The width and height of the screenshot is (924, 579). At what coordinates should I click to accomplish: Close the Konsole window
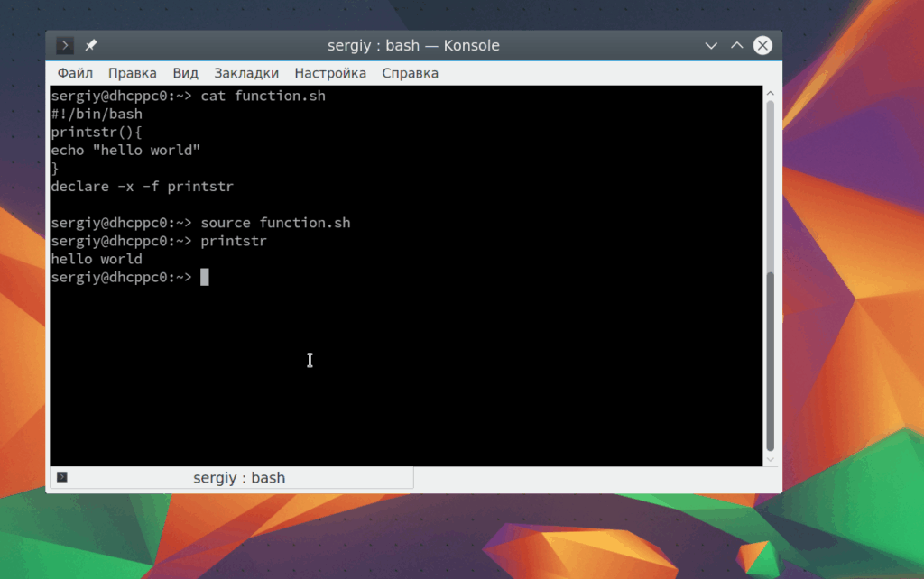point(762,45)
